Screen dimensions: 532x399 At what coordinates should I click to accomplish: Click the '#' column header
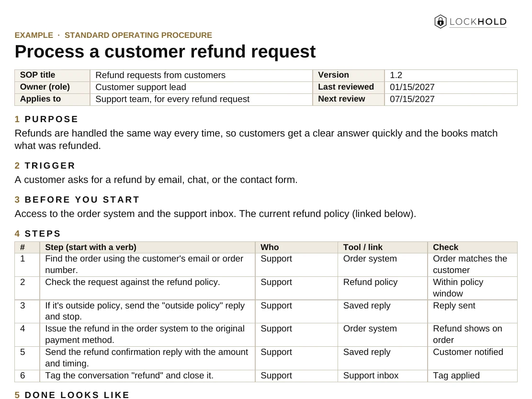point(27,247)
